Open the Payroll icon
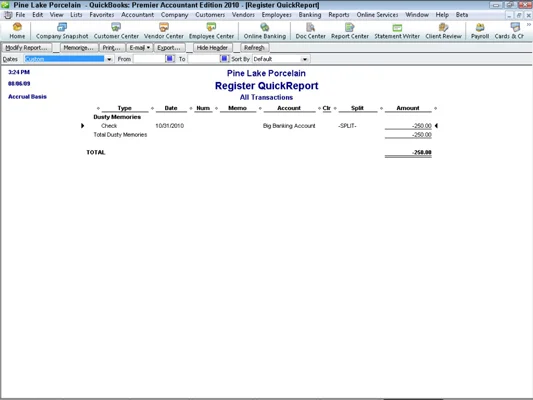533x400 pixels. pyautogui.click(x=480, y=31)
